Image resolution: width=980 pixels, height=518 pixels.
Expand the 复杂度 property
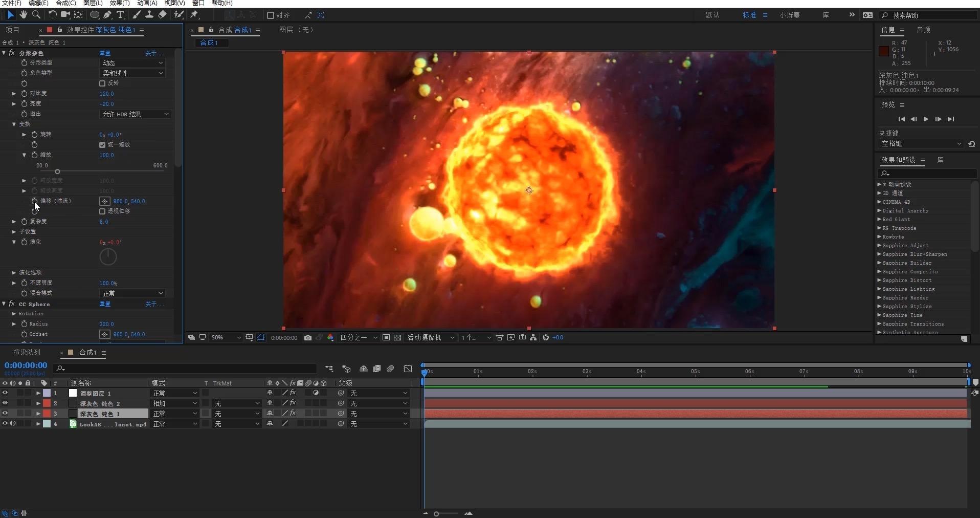coord(14,222)
